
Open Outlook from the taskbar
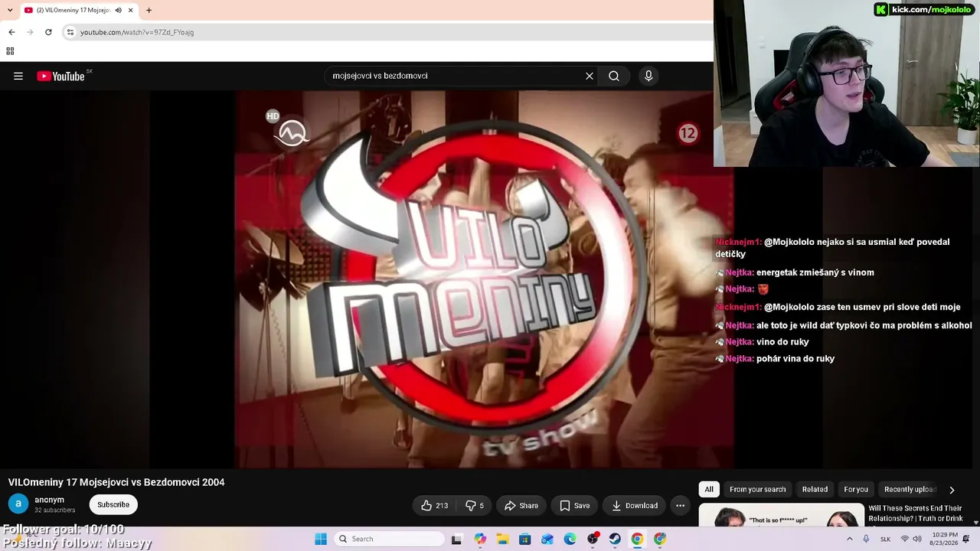[x=547, y=539]
